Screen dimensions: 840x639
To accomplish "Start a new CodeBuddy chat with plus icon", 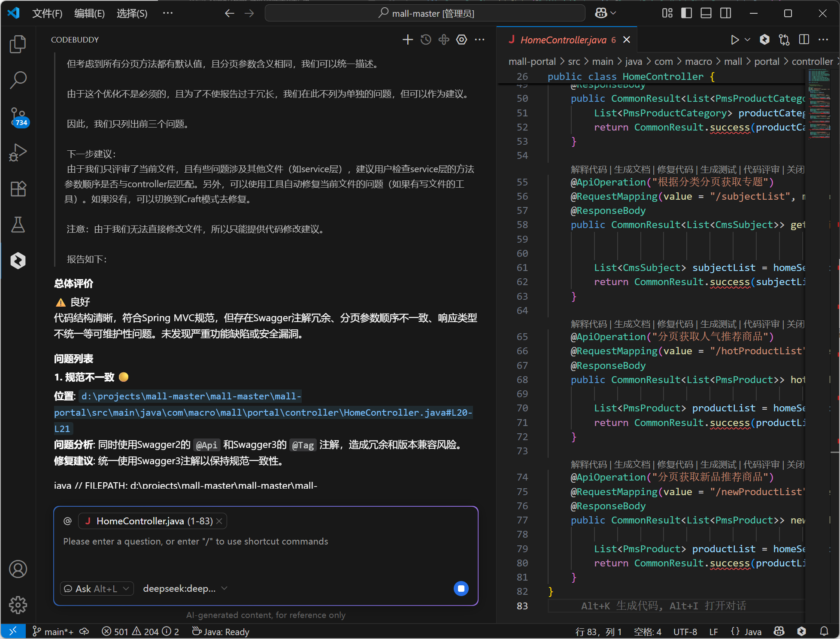I will [407, 40].
